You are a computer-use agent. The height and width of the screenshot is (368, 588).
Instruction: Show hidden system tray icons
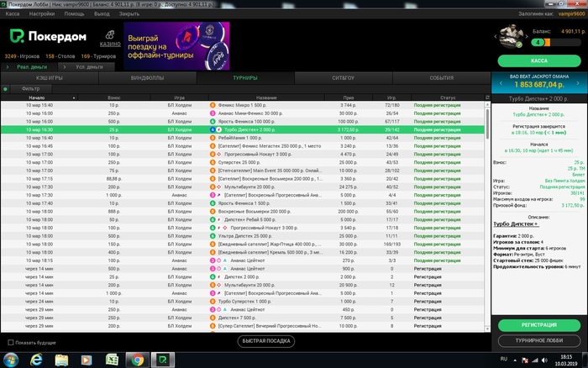[515, 360]
